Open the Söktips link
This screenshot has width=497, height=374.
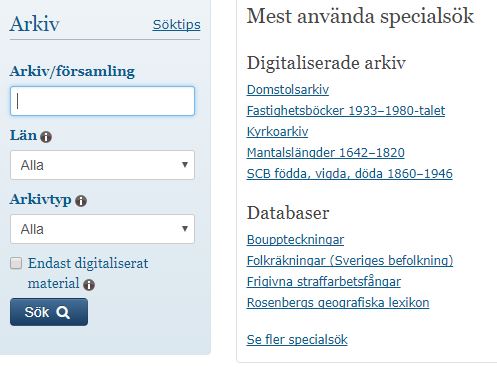176,25
